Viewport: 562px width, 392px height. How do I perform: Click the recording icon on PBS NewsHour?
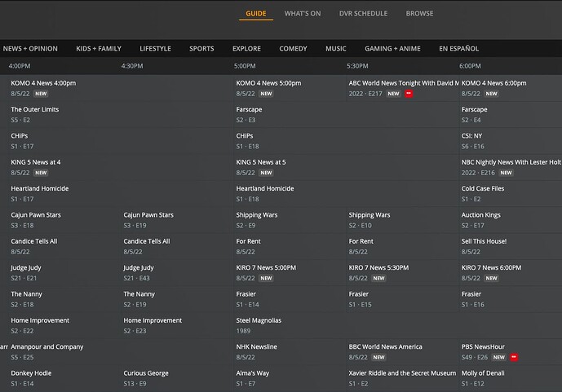click(514, 357)
